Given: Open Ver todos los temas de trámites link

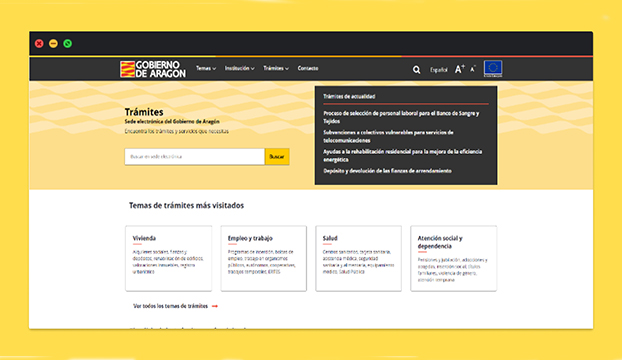Looking at the screenshot, I should coord(171,306).
